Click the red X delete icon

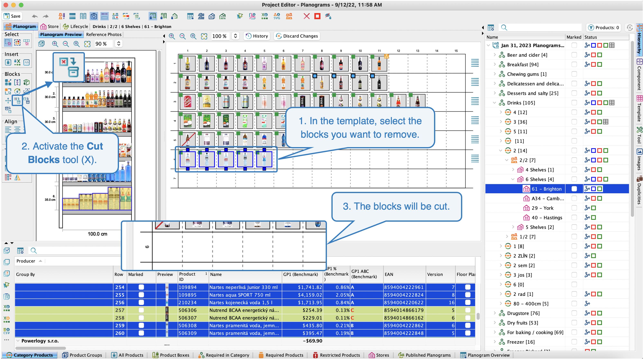coord(306,16)
